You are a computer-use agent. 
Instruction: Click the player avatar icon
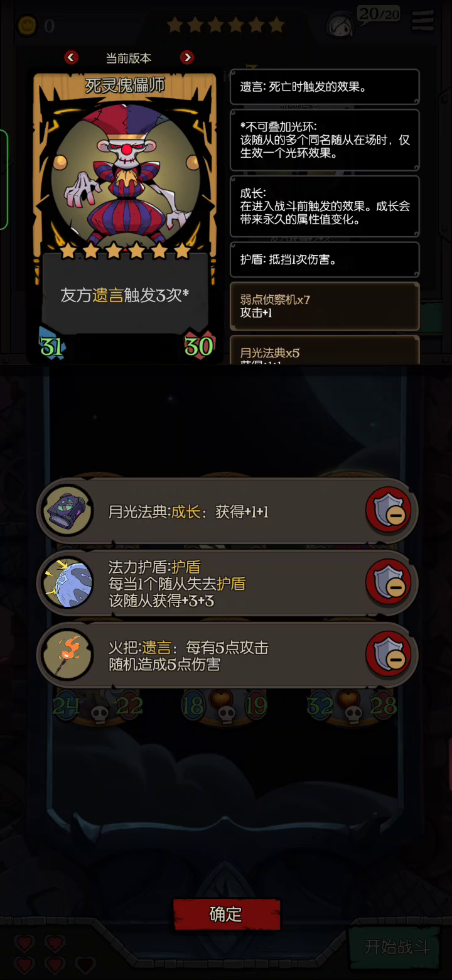point(340,25)
